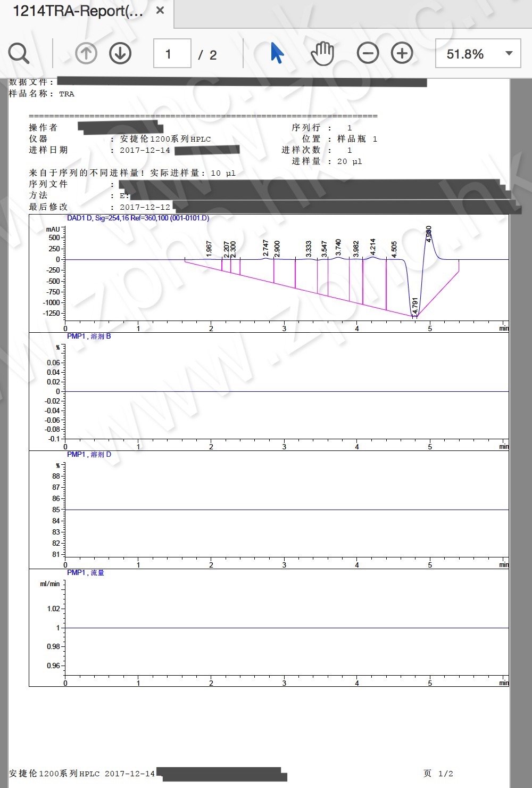532x788 pixels.
Task: Click the 4.791 peak label on chromatogram
Action: click(415, 307)
